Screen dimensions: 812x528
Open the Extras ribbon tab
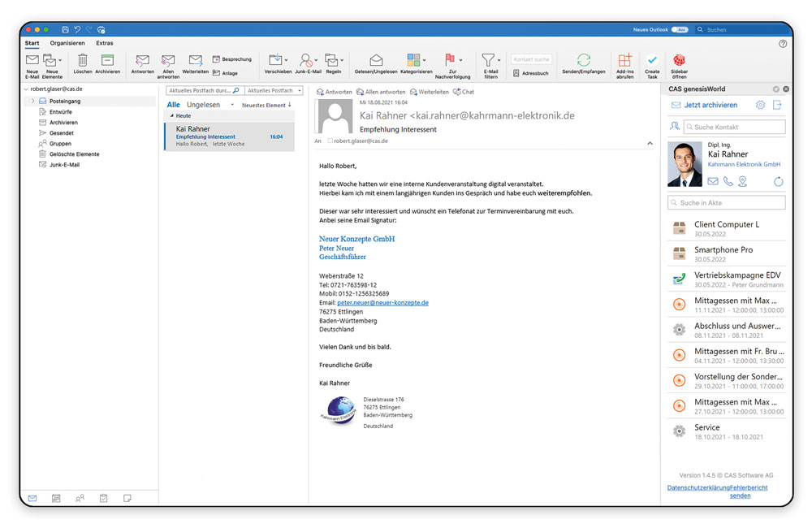pos(105,43)
